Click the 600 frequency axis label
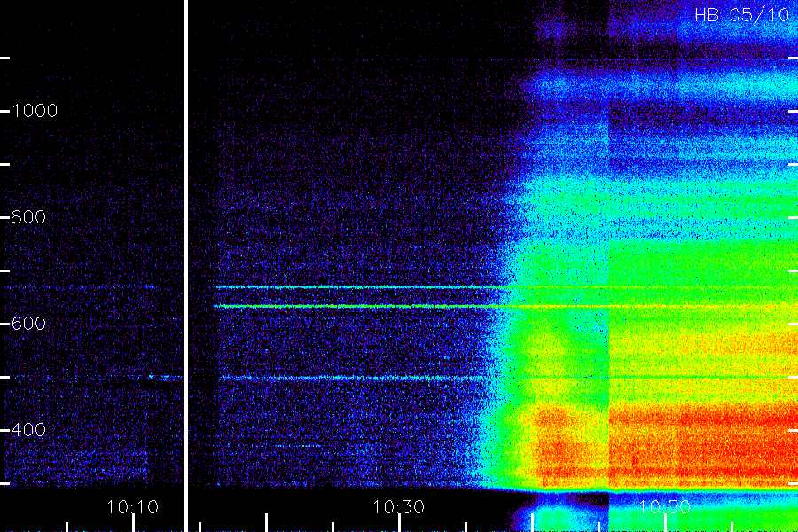 coord(28,324)
